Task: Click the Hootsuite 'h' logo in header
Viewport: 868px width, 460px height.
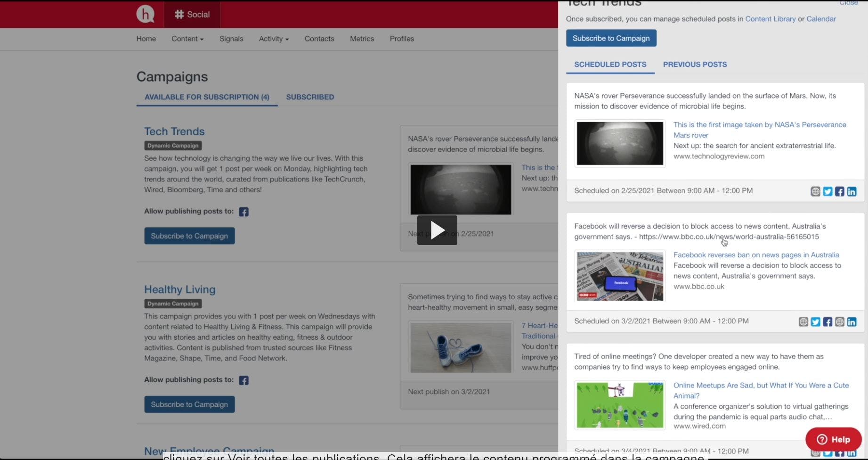Action: 146,14
